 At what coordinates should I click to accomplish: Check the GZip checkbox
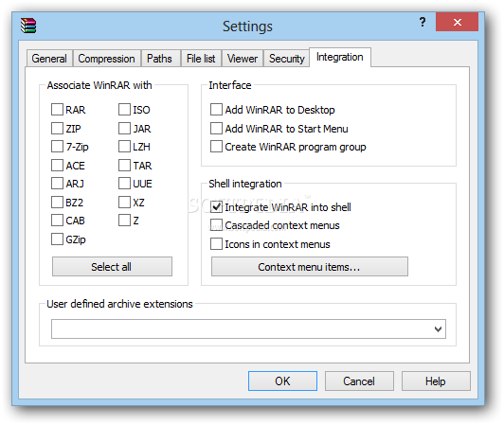57,239
